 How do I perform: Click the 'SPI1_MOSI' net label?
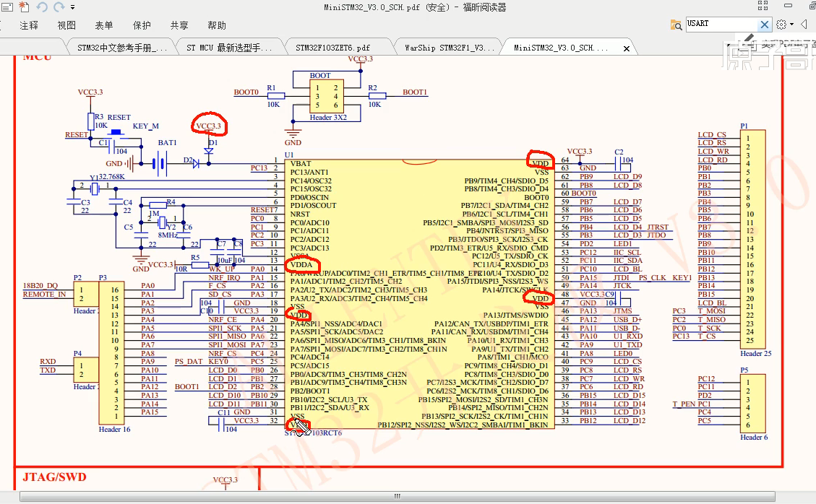pos(228,345)
